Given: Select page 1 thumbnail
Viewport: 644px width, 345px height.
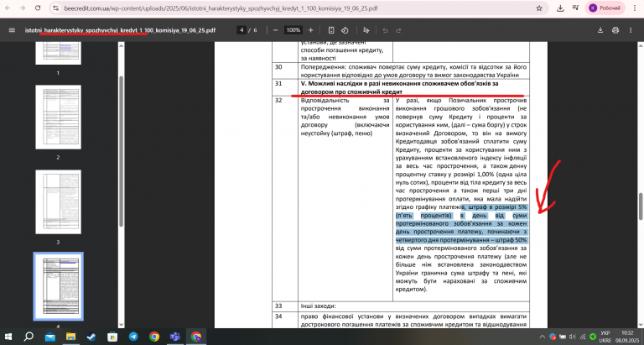Looking at the screenshot, I should point(59,54).
